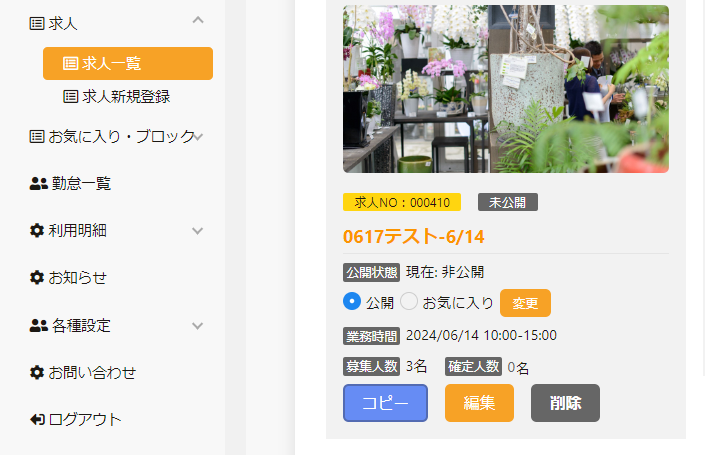Screen dimensions: 705x455
Task: Expand the お気に入り・ブロック chevron
Action: point(198,137)
